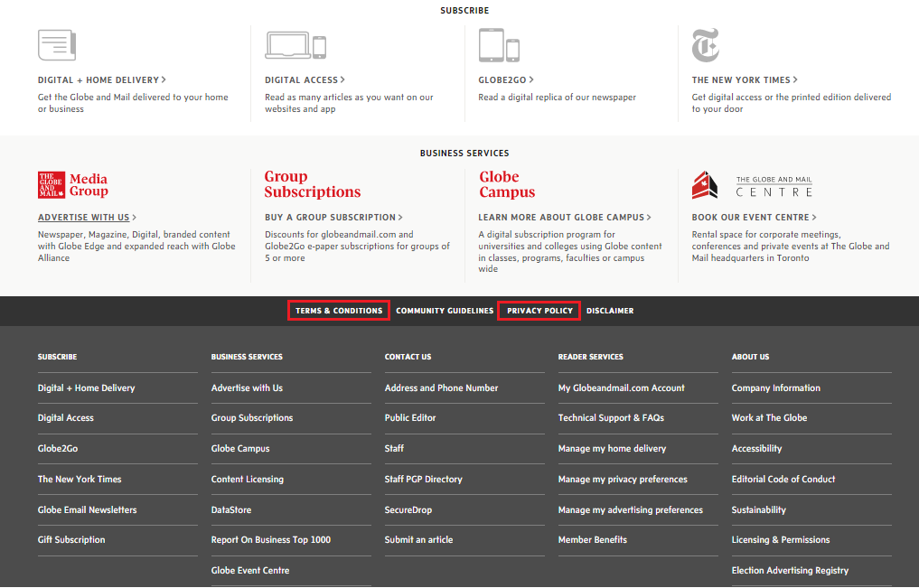The height and width of the screenshot is (588, 919).
Task: Open Technical Support & FAQs link
Action: 611,418
